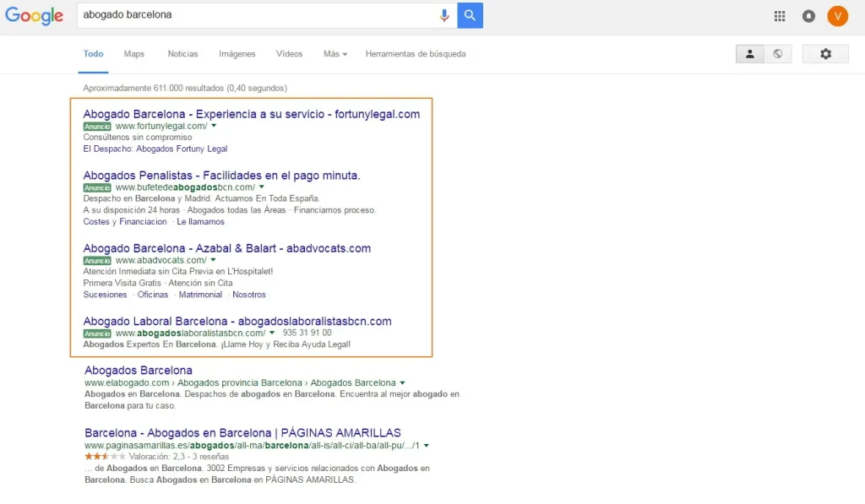
Task: Open the Oficinas sitelink
Action: [153, 295]
